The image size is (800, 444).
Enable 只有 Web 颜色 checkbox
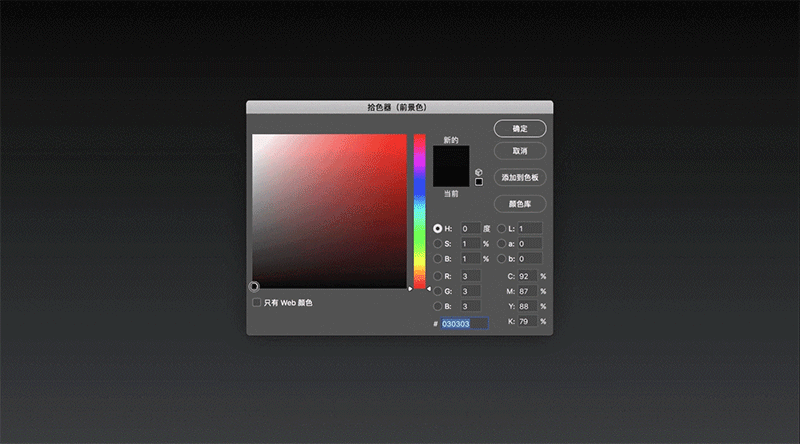coord(257,303)
